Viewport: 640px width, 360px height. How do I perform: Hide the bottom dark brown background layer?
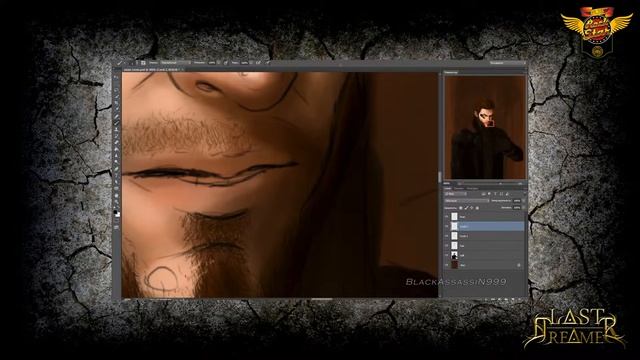click(446, 265)
